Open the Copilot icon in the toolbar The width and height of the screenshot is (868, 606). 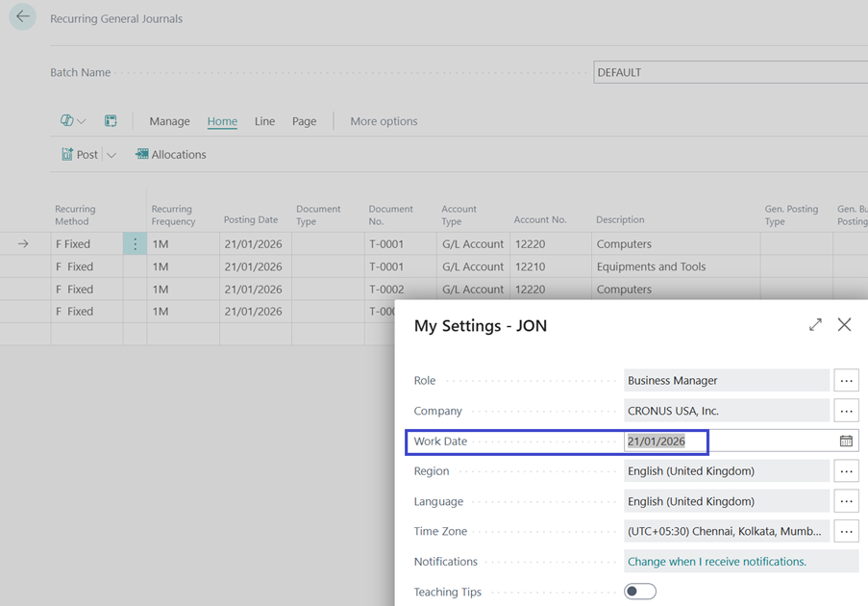pos(67,121)
